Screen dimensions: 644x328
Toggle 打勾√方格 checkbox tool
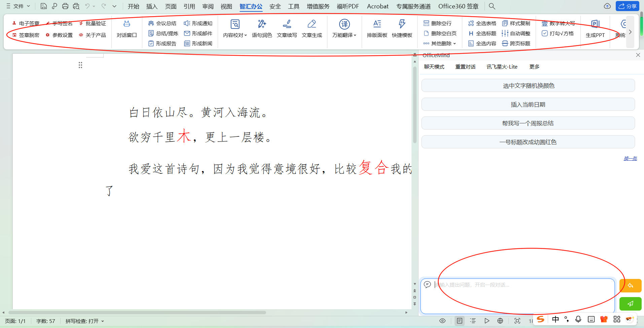558,33
